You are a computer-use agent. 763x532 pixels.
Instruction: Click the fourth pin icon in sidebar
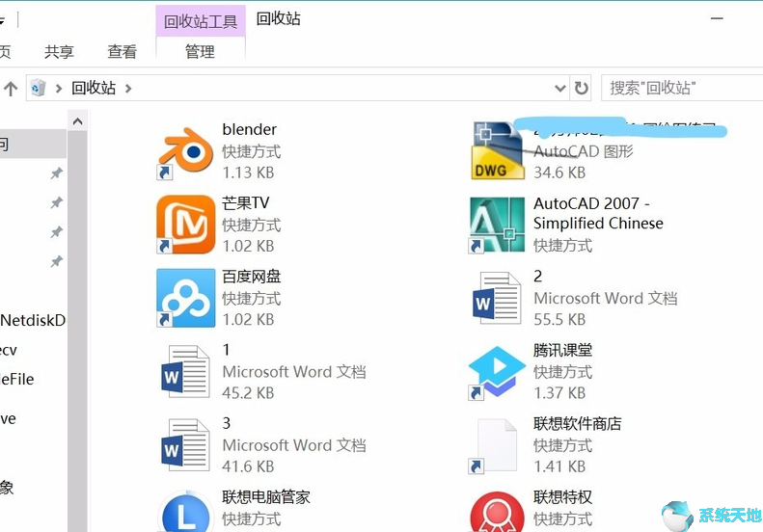pos(57,261)
